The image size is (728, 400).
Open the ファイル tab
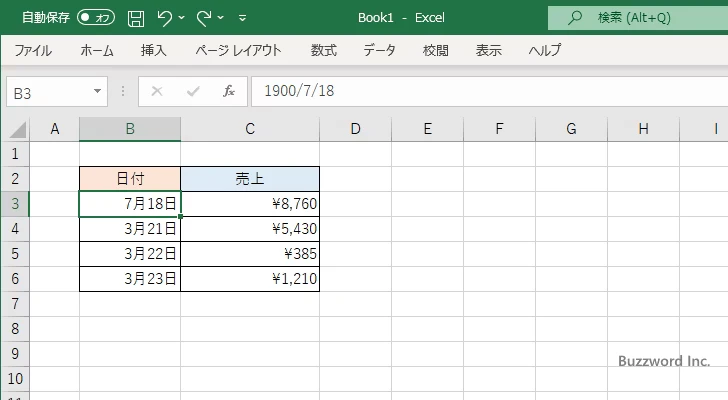coord(33,50)
